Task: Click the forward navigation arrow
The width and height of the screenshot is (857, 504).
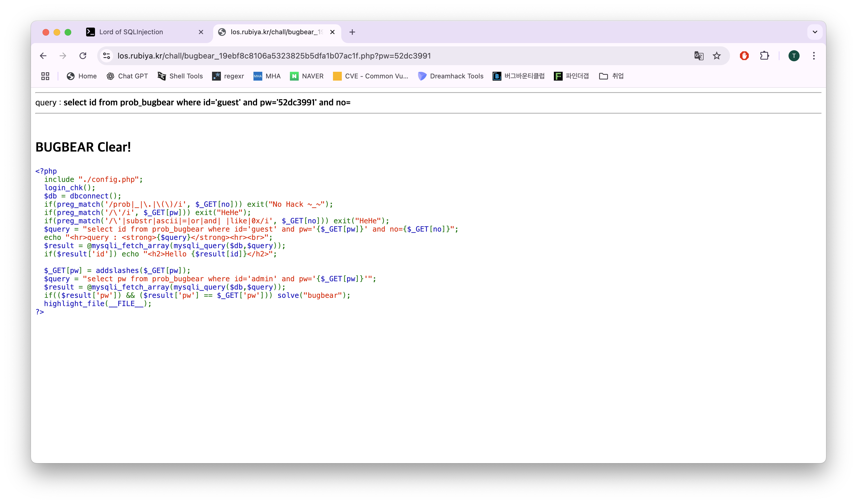Action: [63, 56]
